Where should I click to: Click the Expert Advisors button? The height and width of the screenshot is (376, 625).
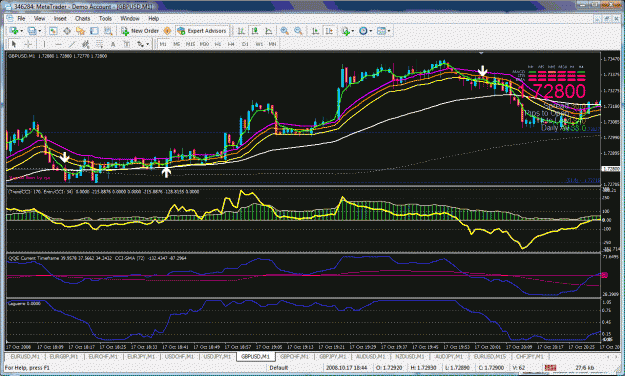(x=202, y=31)
